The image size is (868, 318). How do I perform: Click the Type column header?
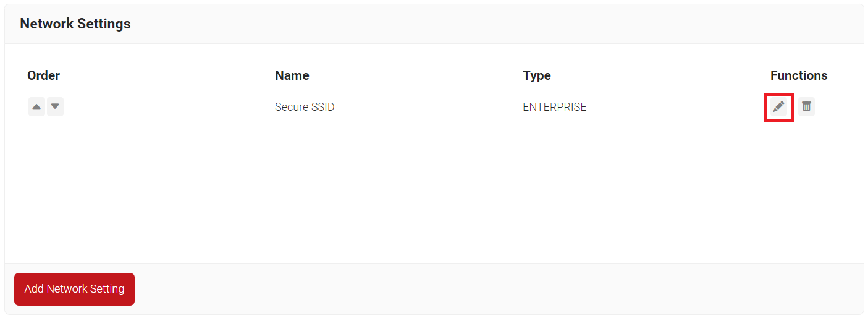(536, 75)
